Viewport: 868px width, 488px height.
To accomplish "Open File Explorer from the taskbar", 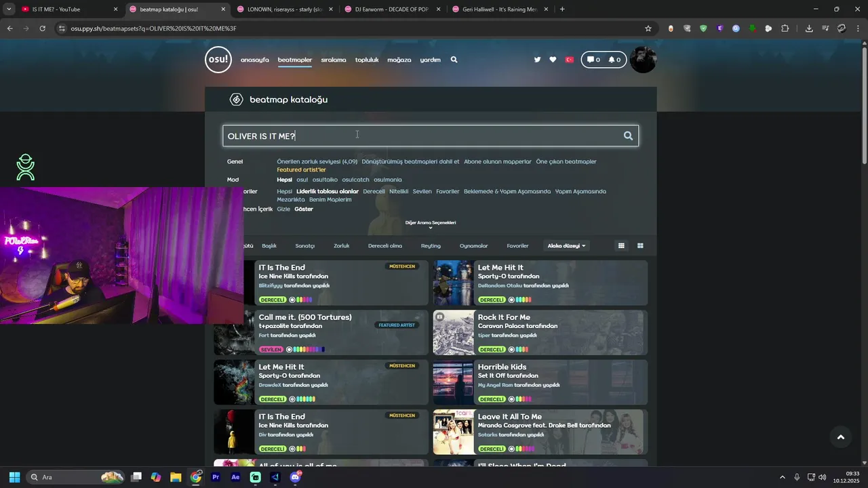I will [x=176, y=477].
